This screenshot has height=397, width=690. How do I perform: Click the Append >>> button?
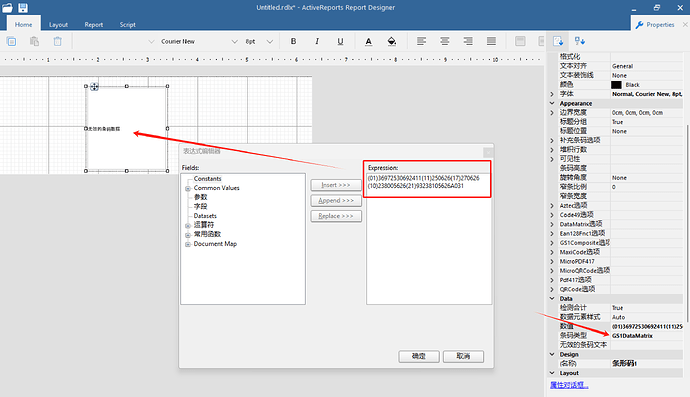[x=336, y=201]
